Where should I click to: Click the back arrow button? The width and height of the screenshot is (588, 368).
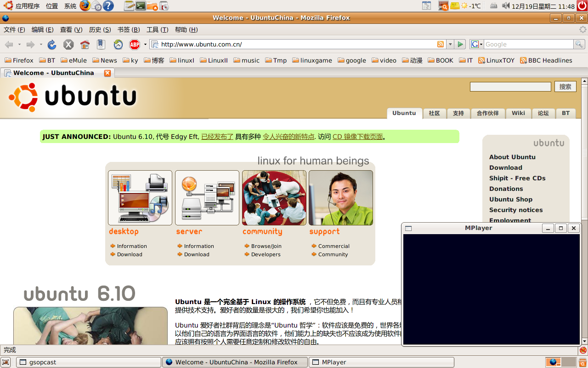point(9,44)
